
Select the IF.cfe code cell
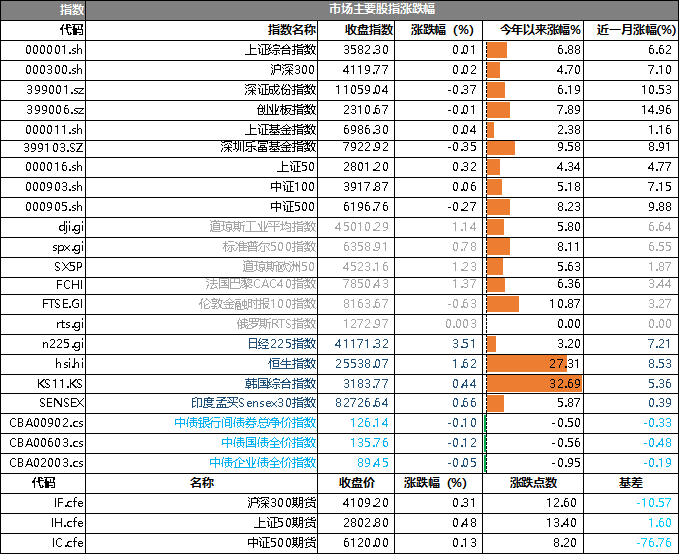(x=43, y=503)
